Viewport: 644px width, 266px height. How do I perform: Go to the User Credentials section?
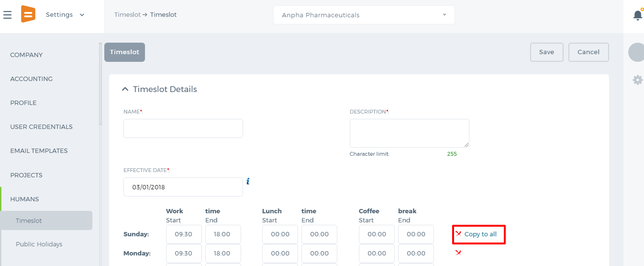coord(41,127)
